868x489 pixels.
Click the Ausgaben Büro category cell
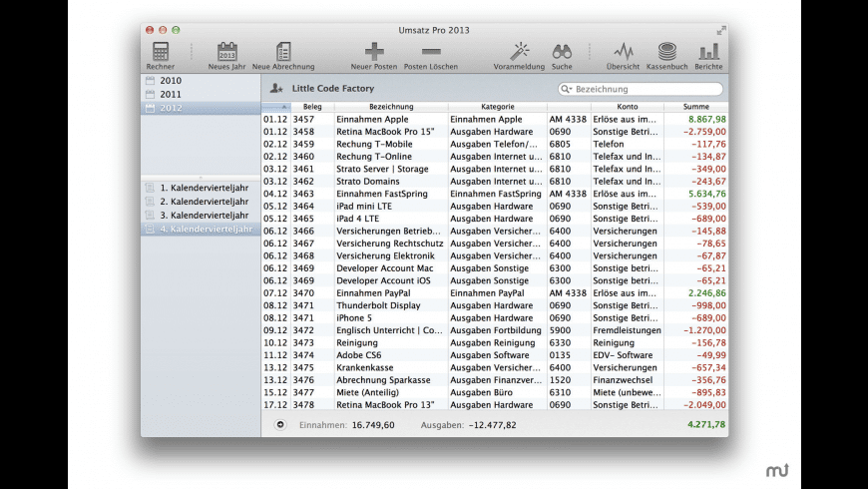click(x=481, y=392)
